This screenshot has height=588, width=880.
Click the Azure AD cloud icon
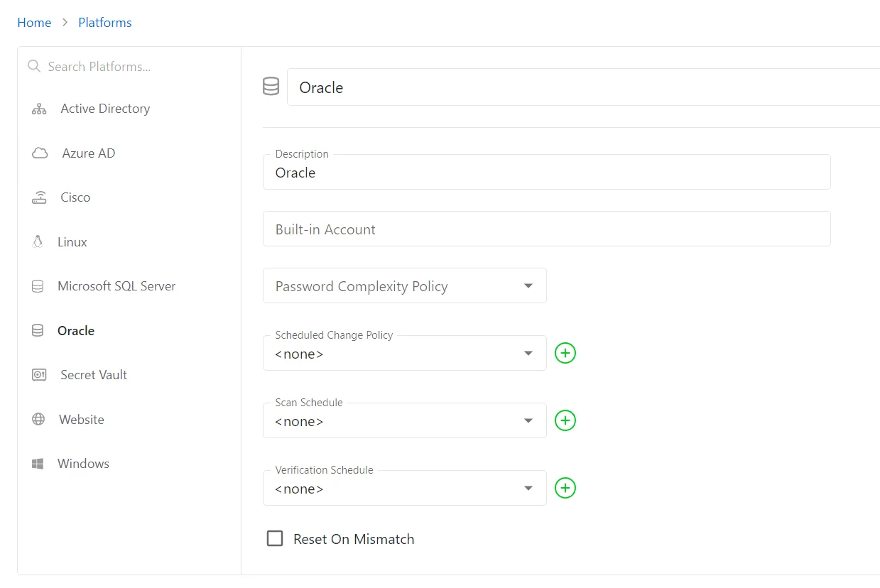pos(38,153)
